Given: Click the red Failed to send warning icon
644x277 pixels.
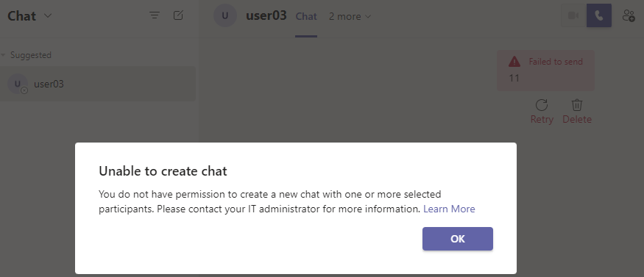Looking at the screenshot, I should [x=514, y=62].
